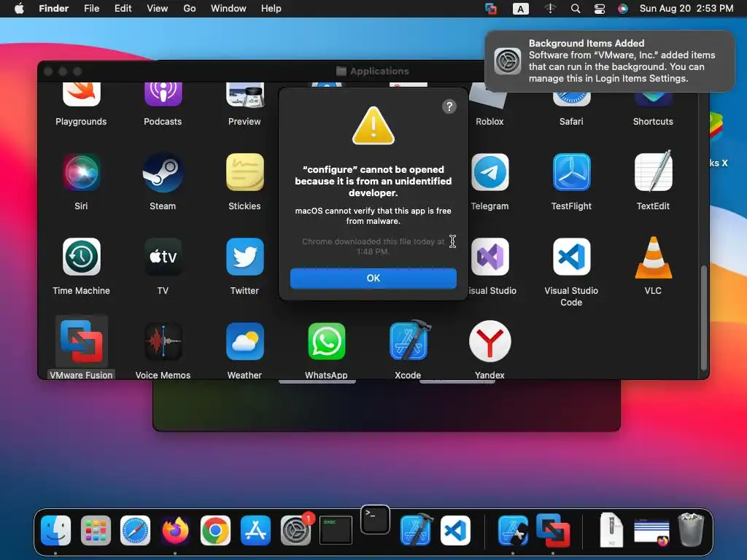Open WhatsApp app icon
This screenshot has width=747, height=560.
click(x=326, y=341)
